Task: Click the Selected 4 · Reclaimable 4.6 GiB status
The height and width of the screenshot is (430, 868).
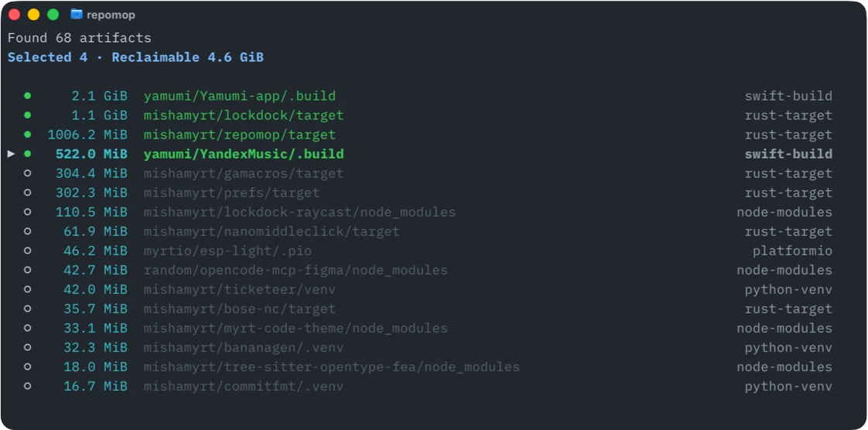Action: point(135,57)
